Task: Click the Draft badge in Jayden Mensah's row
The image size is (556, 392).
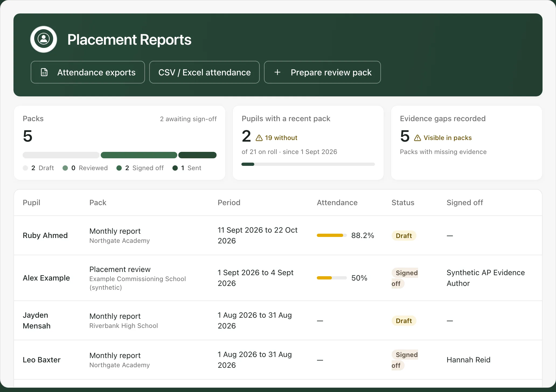Action: (x=404, y=321)
